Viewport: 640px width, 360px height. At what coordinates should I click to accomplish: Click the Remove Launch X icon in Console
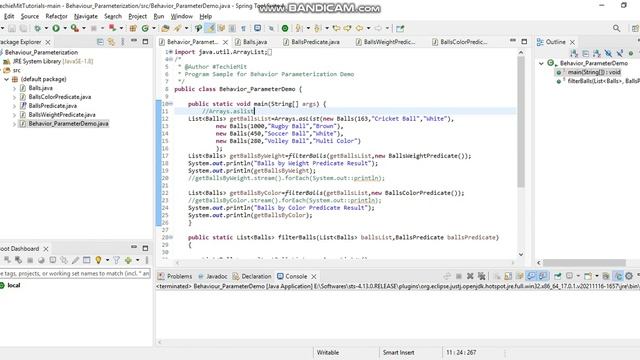tap(470, 276)
